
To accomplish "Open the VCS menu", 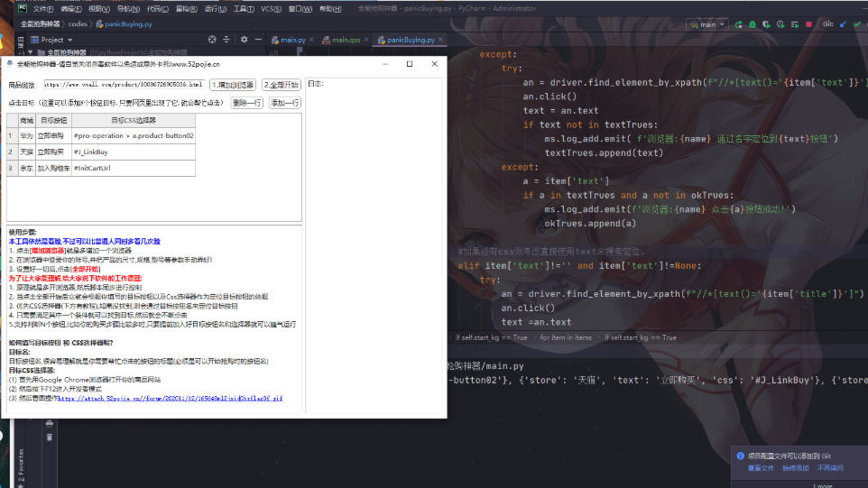I will [271, 7].
